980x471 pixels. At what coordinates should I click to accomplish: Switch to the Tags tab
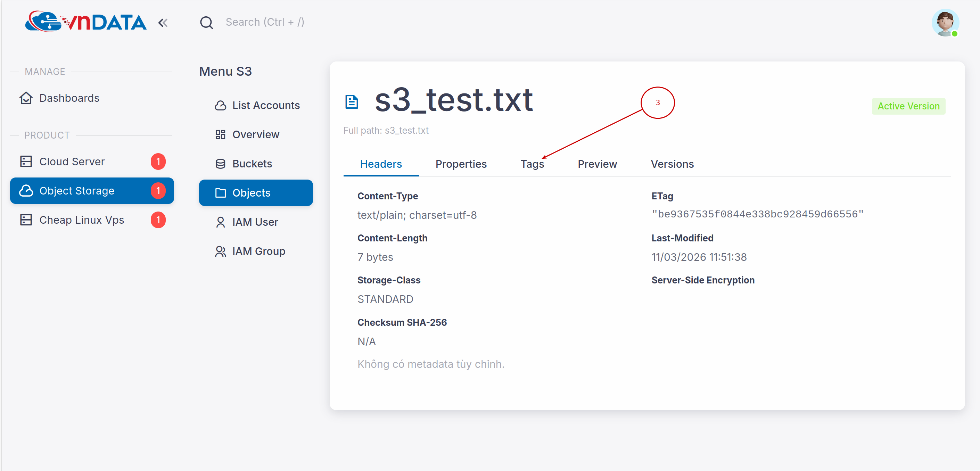[x=532, y=164]
